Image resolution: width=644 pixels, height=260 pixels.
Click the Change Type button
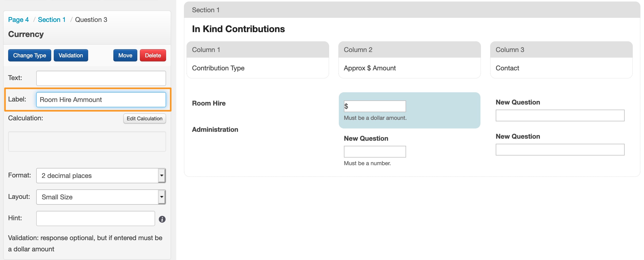click(30, 55)
